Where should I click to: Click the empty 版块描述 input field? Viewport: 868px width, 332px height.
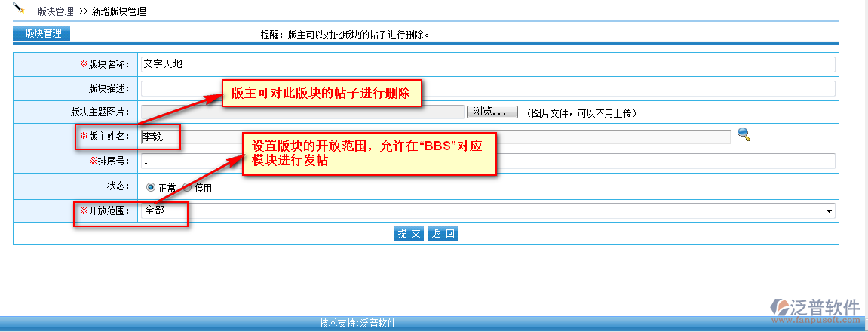pyautogui.click(x=488, y=89)
